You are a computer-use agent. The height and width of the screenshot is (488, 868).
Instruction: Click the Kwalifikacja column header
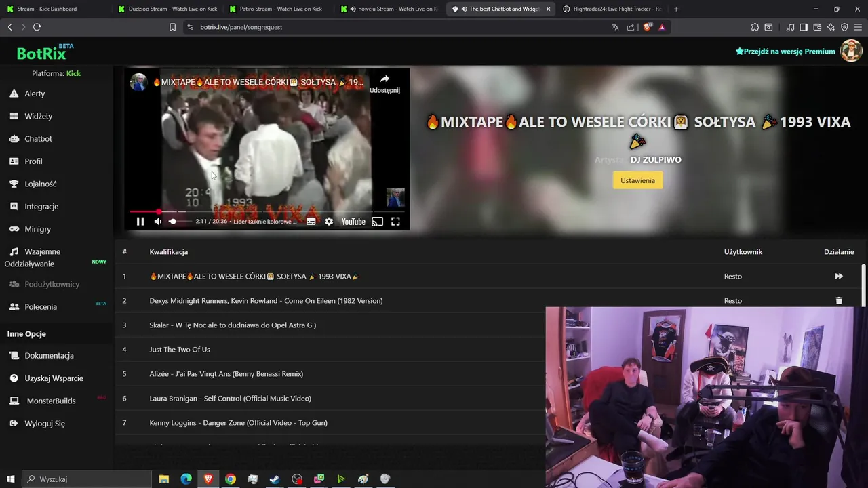pos(168,251)
